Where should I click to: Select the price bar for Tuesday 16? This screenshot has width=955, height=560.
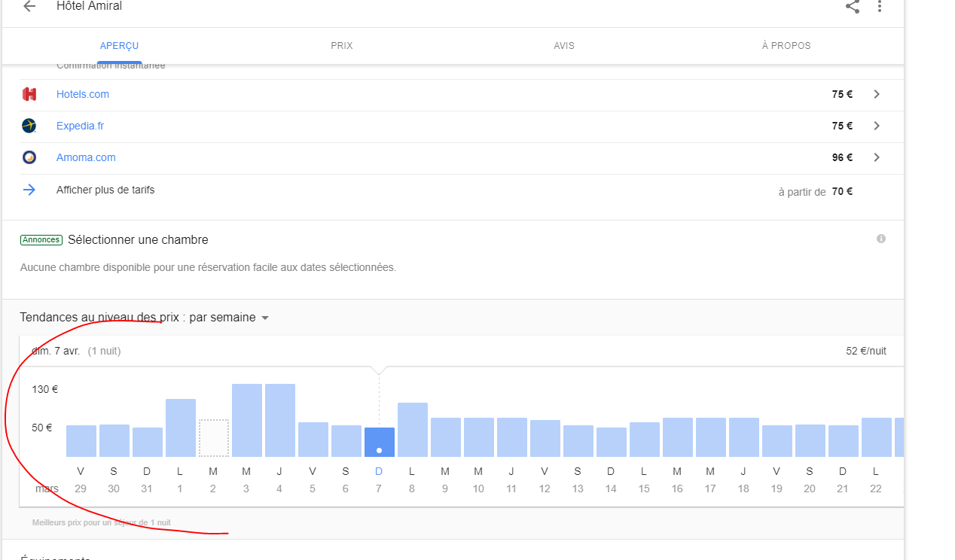click(678, 437)
